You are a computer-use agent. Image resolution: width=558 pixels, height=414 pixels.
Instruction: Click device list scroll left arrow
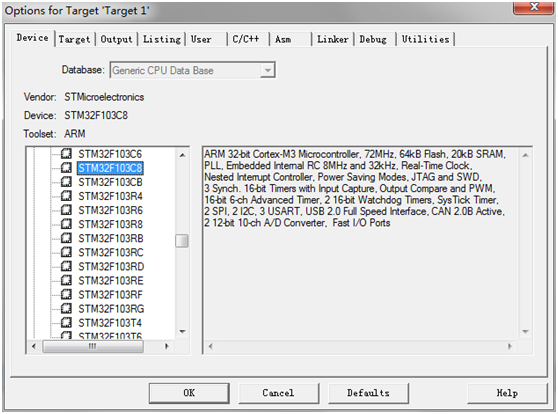pyautogui.click(x=34, y=346)
